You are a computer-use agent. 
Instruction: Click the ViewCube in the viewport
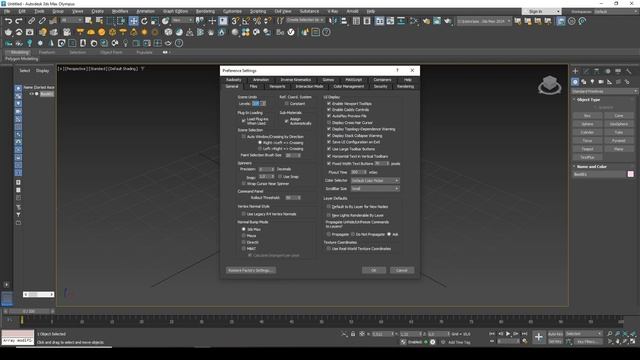[549, 84]
